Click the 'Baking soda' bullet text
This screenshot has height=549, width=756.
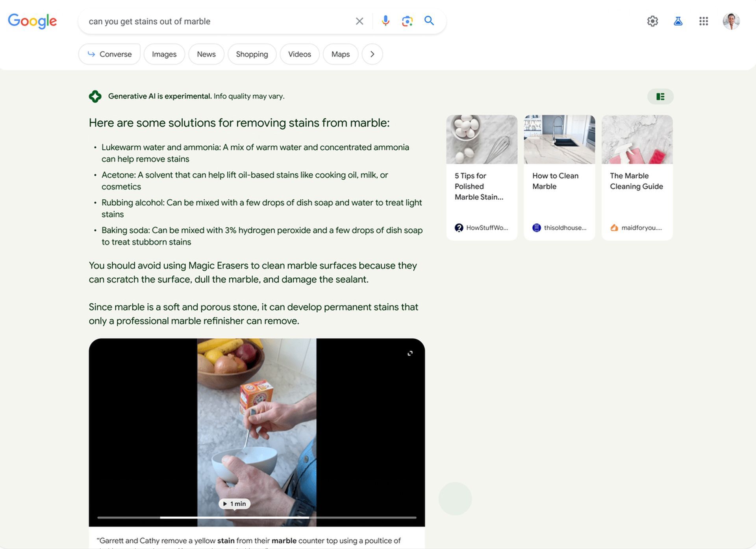pyautogui.click(x=262, y=236)
